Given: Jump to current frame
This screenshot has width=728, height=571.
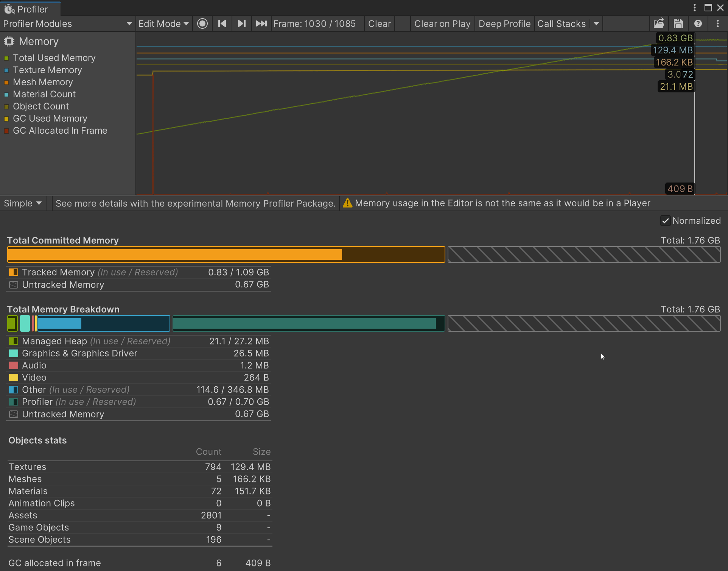Looking at the screenshot, I should pos(261,24).
